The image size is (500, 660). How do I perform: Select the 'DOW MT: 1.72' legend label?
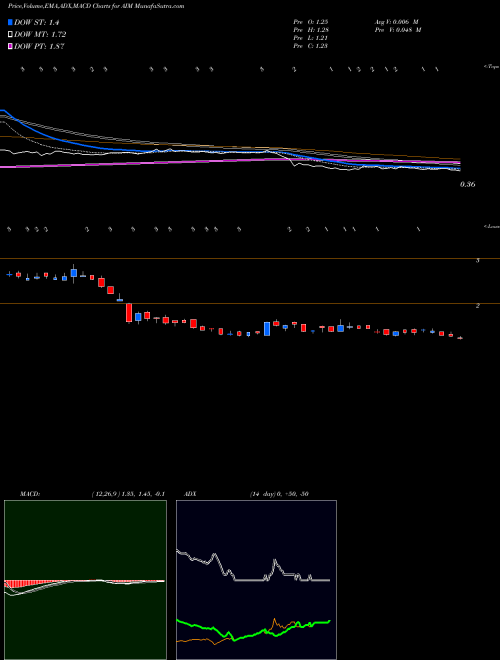(x=40, y=35)
